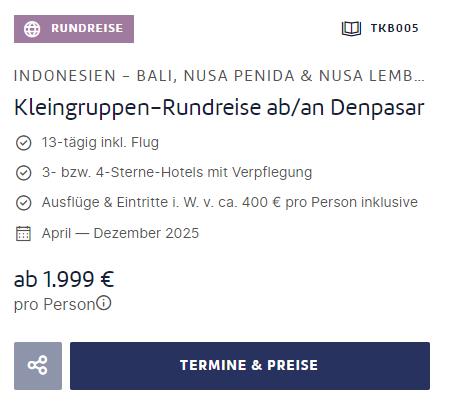Open Kleingruppen-Rundreise ab/an Denpasar title
Image resolution: width=450 pixels, height=397 pixels.
(219, 108)
